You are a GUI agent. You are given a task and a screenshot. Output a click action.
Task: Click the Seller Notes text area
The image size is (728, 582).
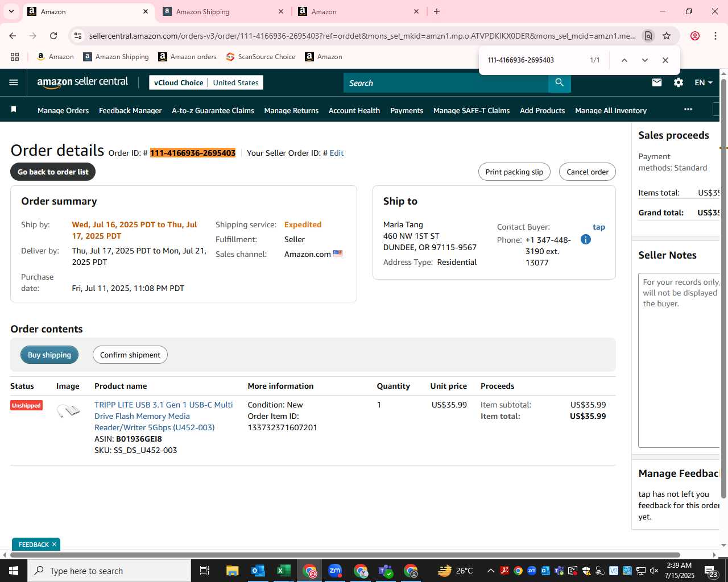point(679,360)
